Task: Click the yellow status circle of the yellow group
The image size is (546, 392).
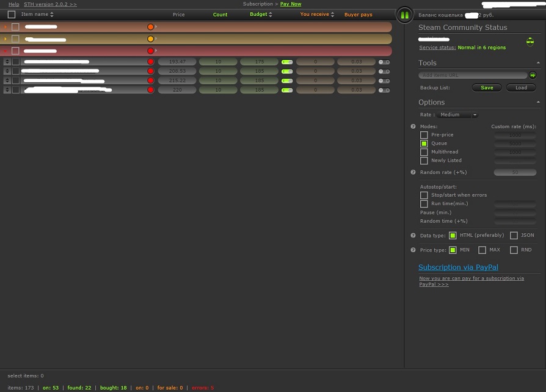Action: point(150,39)
